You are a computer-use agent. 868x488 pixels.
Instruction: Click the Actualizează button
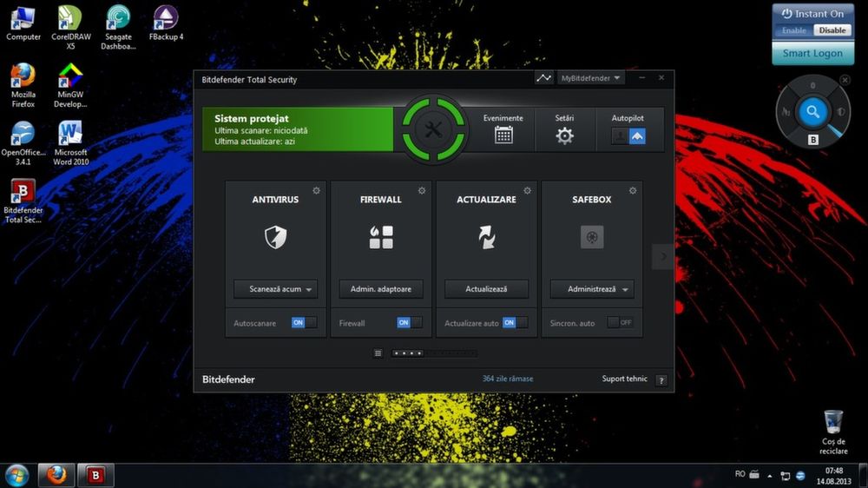pyautogui.click(x=486, y=289)
